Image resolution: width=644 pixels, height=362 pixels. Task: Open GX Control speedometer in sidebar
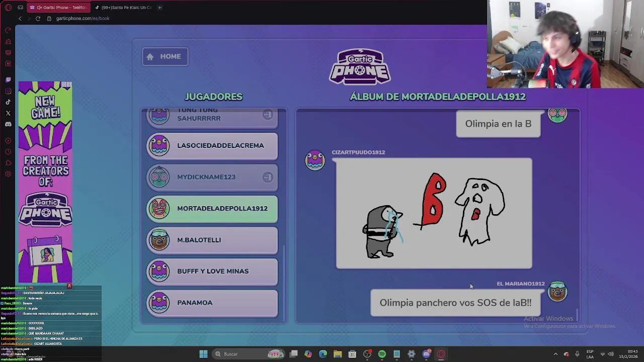(x=8, y=30)
